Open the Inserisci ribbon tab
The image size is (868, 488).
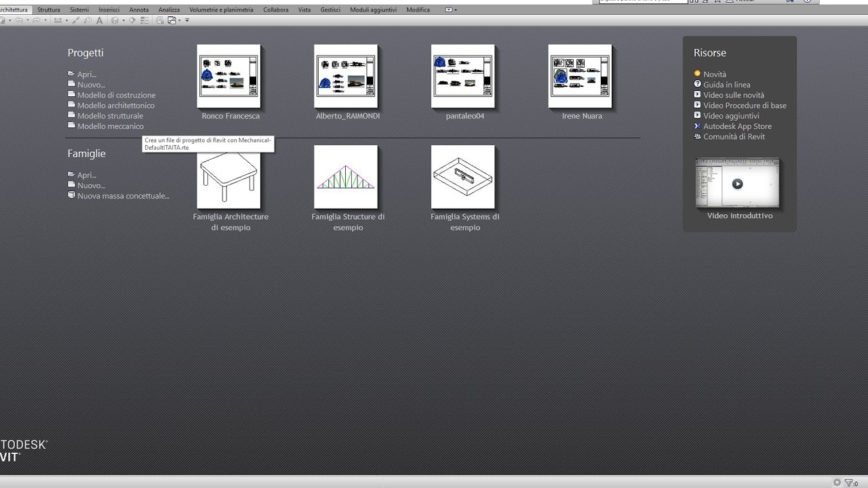108,10
